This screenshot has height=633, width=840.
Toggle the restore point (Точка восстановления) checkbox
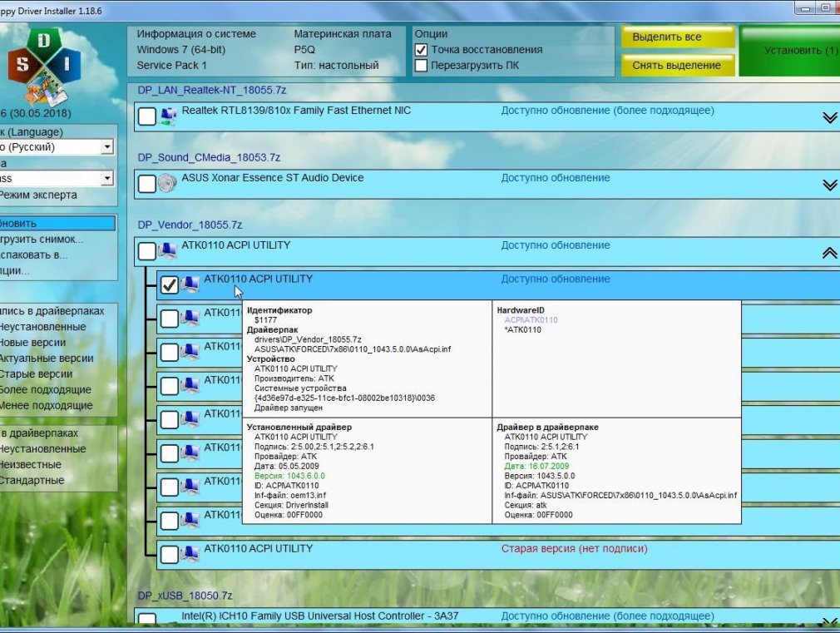(421, 50)
